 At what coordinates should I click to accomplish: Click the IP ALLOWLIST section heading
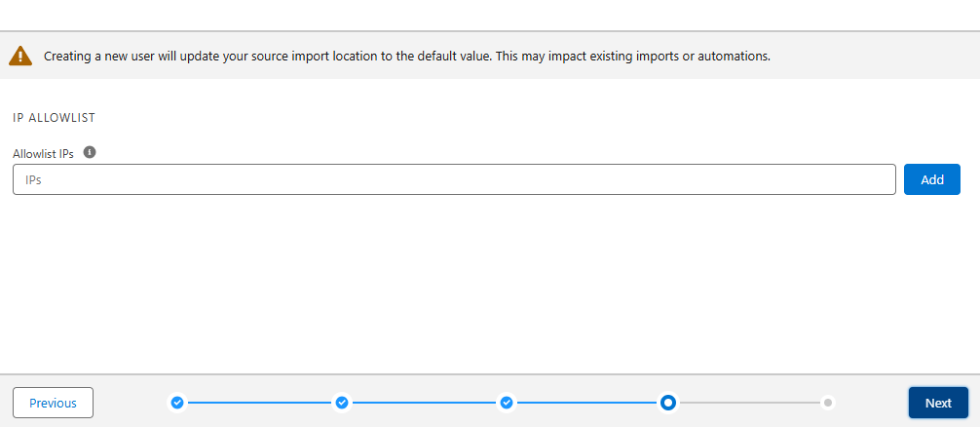(x=54, y=117)
